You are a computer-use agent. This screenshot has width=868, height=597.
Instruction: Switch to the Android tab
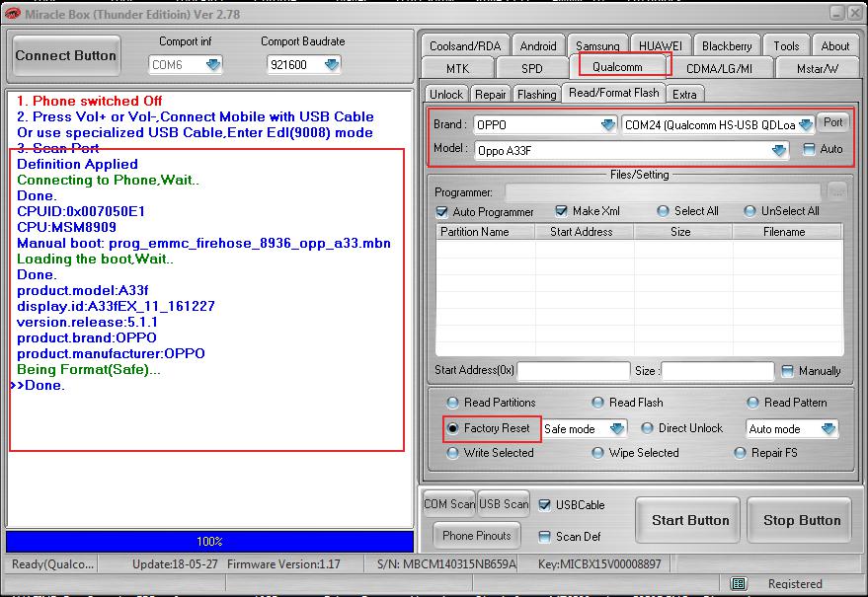[x=538, y=46]
